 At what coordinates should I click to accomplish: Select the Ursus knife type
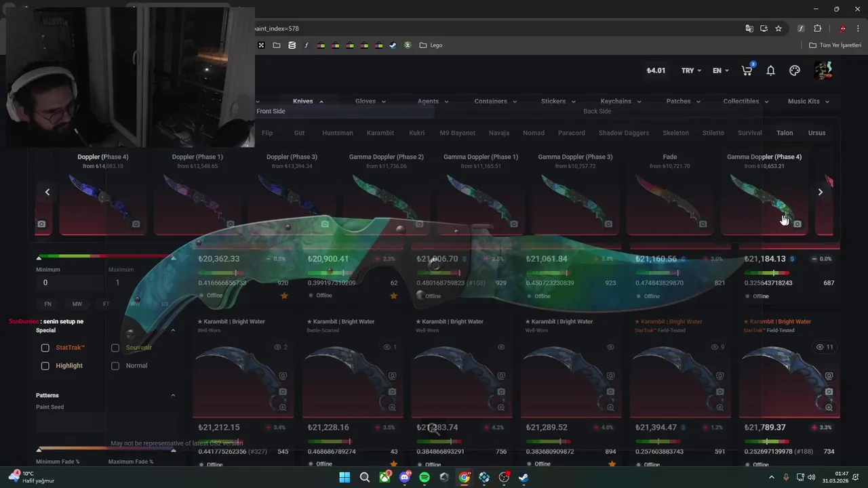[817, 133]
